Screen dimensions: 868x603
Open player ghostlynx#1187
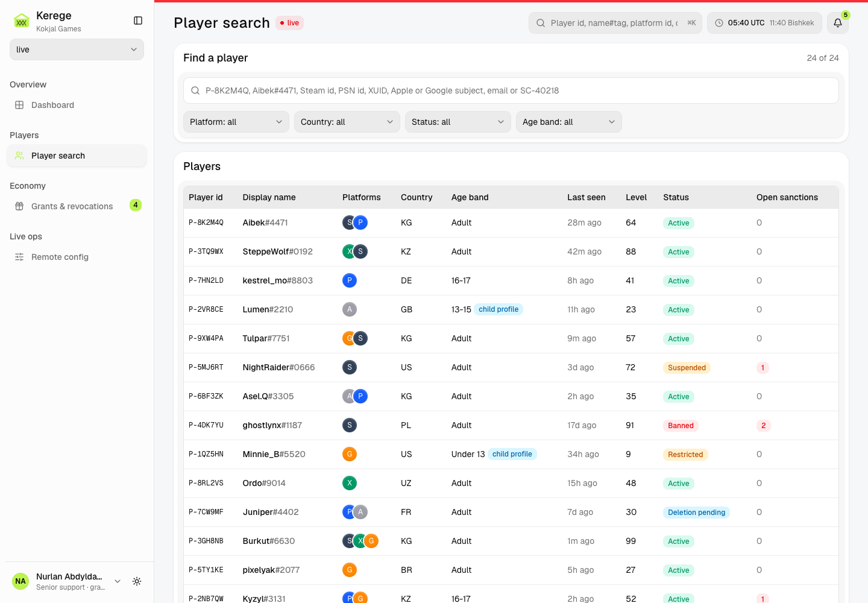(x=272, y=425)
